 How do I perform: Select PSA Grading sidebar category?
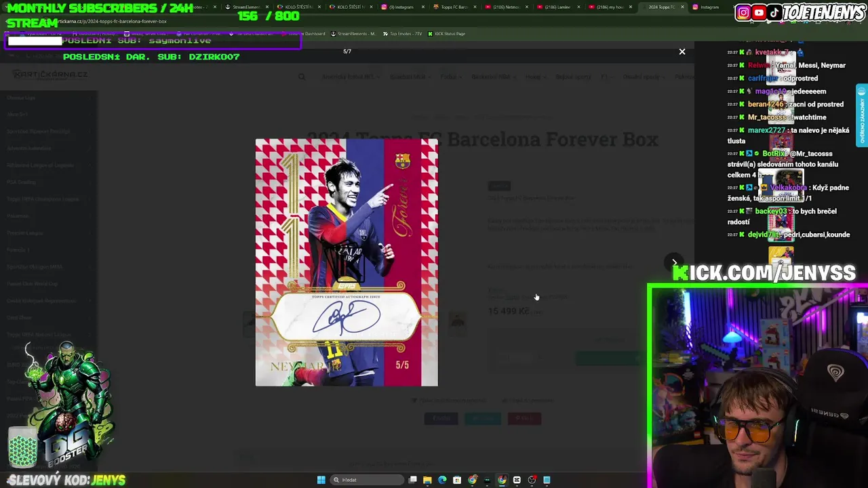click(x=22, y=182)
